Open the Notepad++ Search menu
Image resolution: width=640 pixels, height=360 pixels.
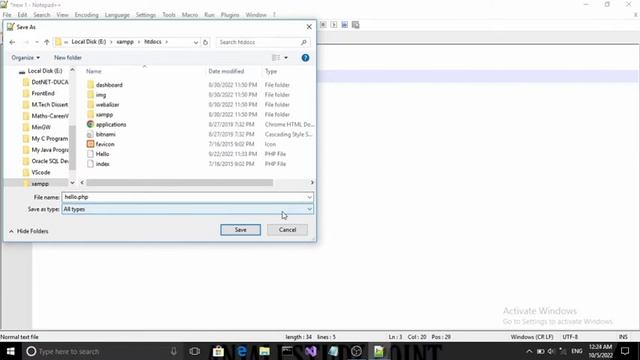42,15
